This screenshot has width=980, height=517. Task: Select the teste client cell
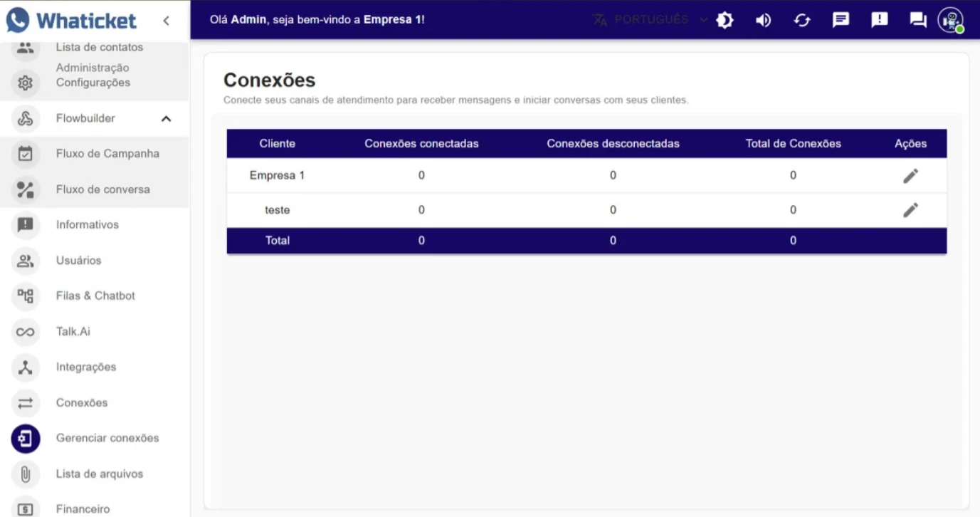click(x=278, y=210)
